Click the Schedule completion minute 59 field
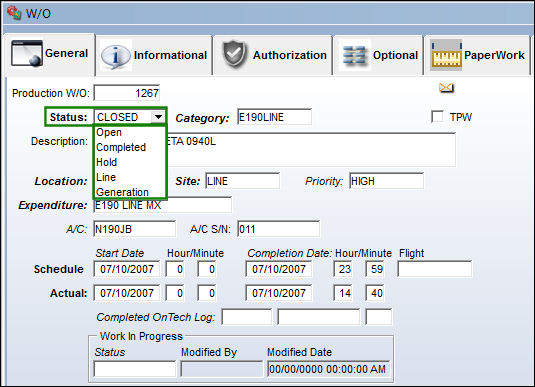Screen dimensions: 535x387 [375, 269]
